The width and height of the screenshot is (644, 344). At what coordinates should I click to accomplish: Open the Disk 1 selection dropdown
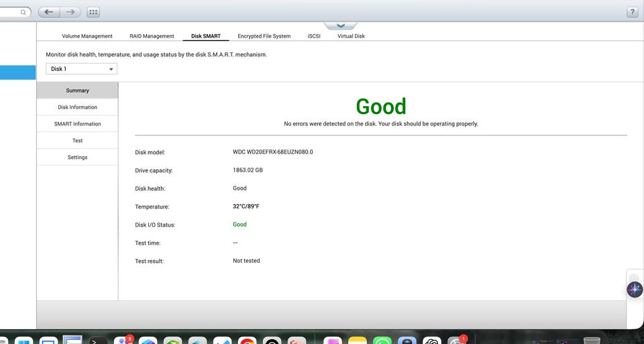pos(81,68)
